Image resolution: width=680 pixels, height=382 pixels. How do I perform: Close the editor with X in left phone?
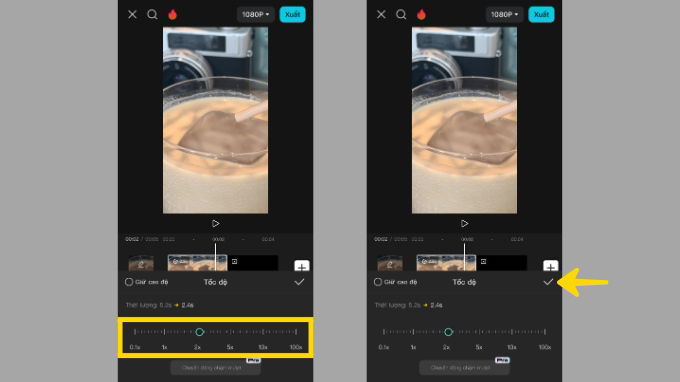click(x=132, y=14)
